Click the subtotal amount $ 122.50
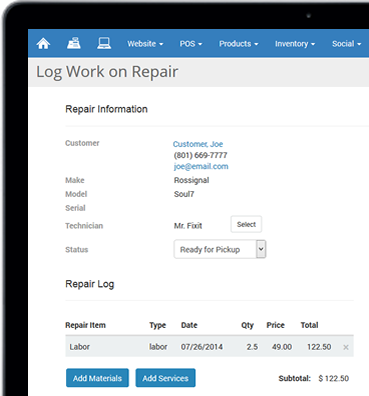 [x=333, y=378]
